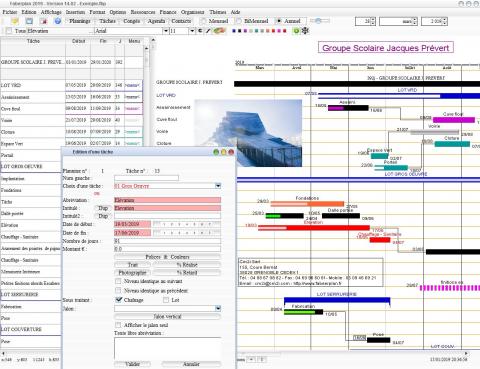This screenshot has height=369, width=480.
Task: Select the Mensuel view radio button
Action: (203, 21)
